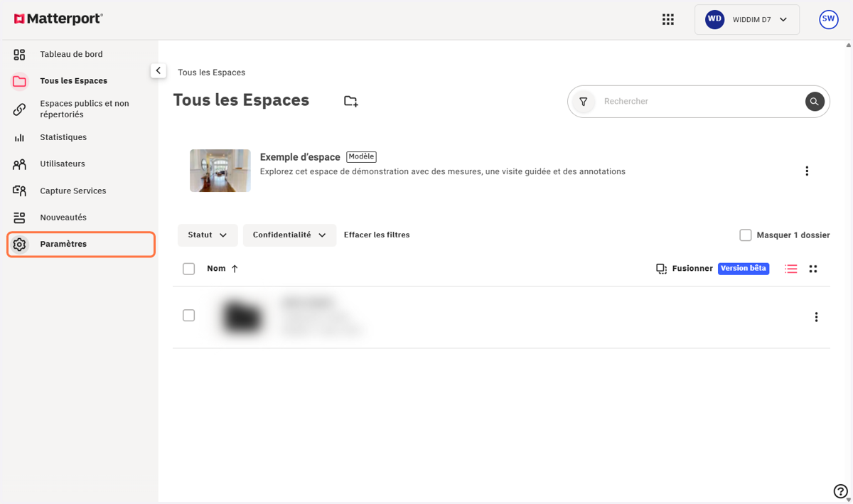Toggle Masquer 1 dossier checkbox
This screenshot has width=853, height=504.
[x=746, y=235]
